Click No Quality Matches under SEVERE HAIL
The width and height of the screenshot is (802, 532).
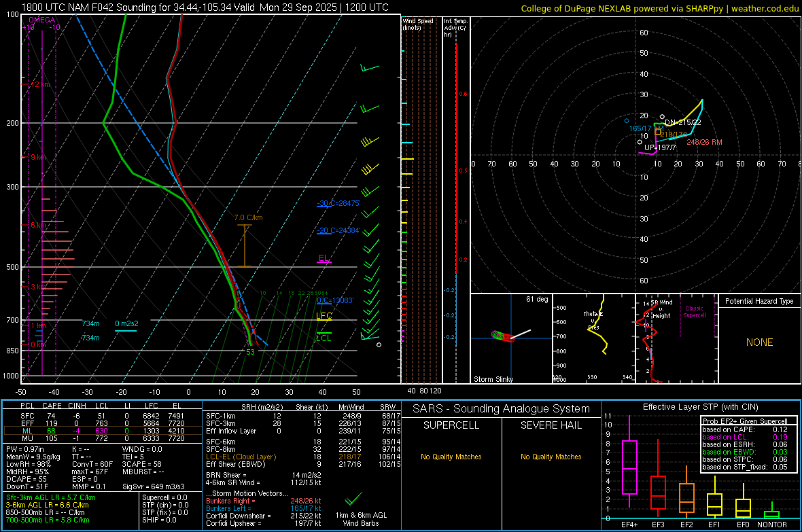[x=551, y=457]
